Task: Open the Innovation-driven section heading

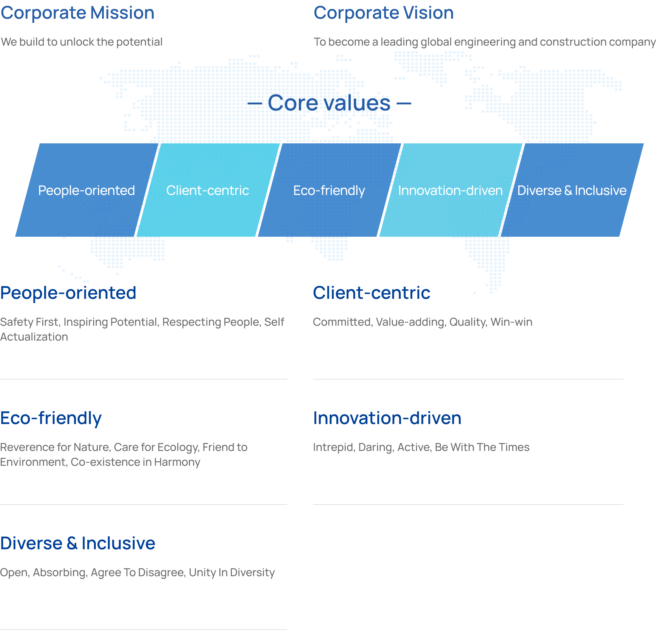Action: [x=387, y=418]
